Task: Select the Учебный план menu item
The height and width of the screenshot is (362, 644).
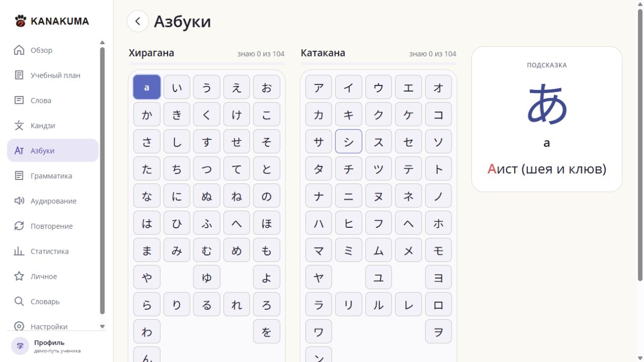Action: (53, 75)
